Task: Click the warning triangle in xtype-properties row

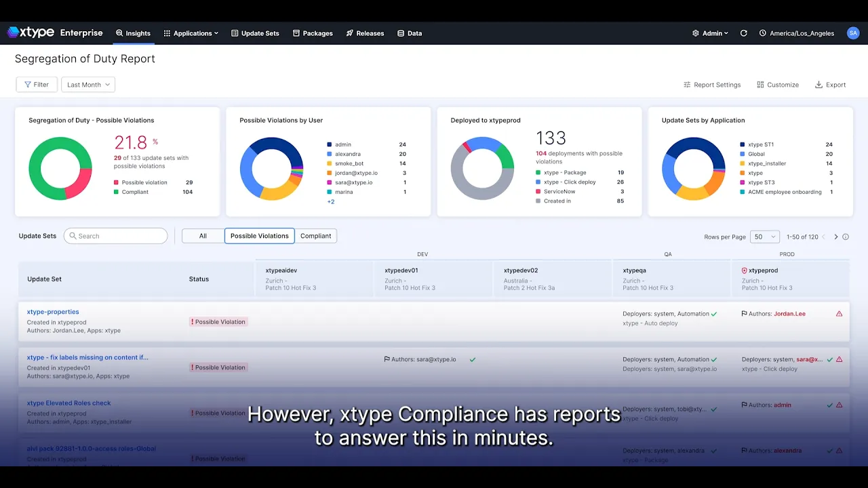Action: click(x=840, y=314)
